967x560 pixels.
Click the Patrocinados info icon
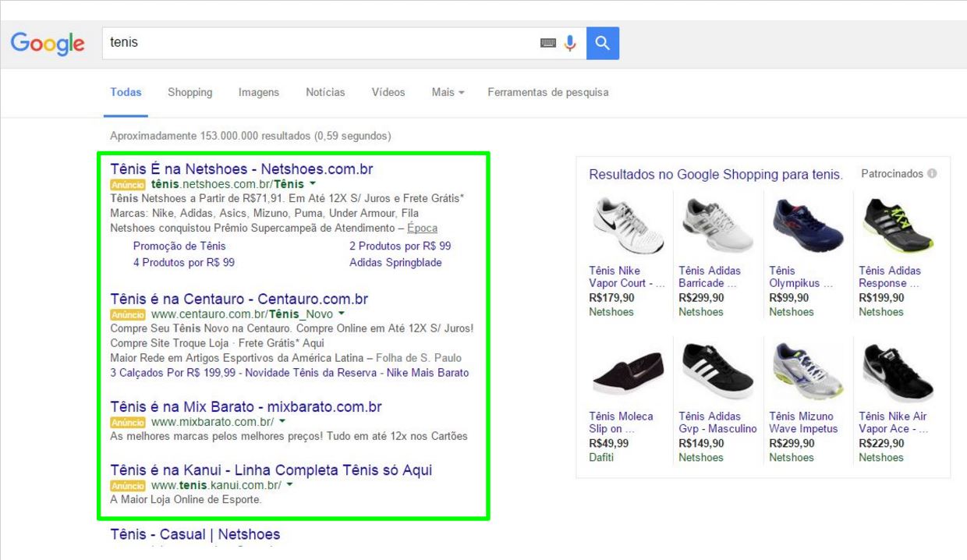click(x=932, y=174)
